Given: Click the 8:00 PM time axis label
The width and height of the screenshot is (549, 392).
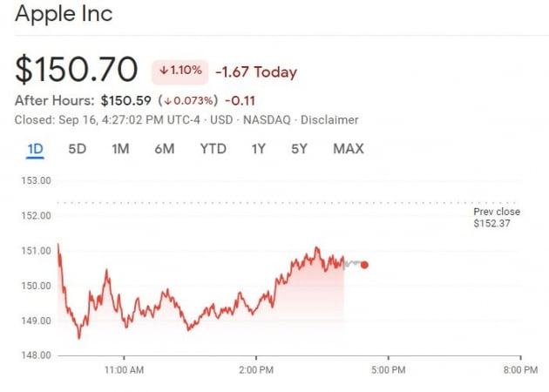Looking at the screenshot, I should coord(520,369).
